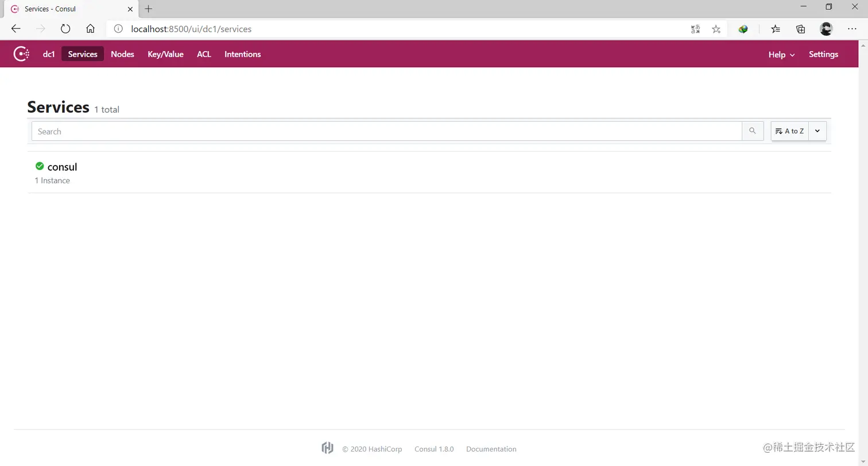Click the page vertical scrollbar up arrow
Viewport: 868px width, 466px height.
tap(863, 45)
